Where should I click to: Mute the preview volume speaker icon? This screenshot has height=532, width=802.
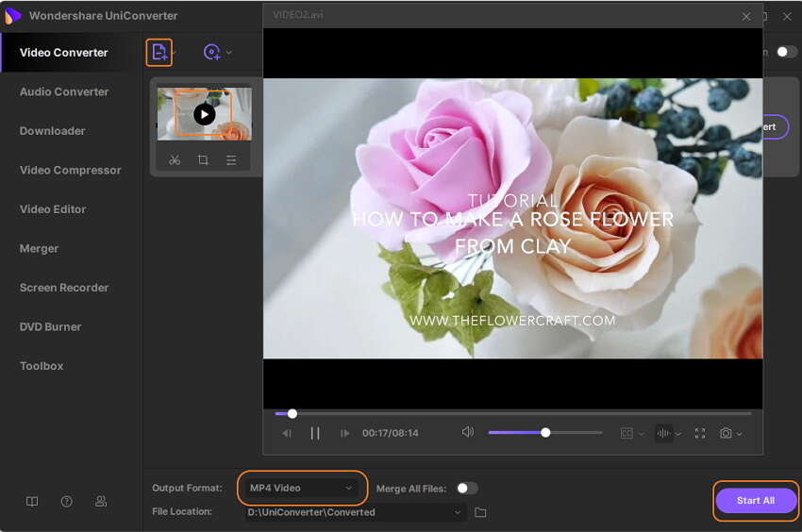coord(467,433)
